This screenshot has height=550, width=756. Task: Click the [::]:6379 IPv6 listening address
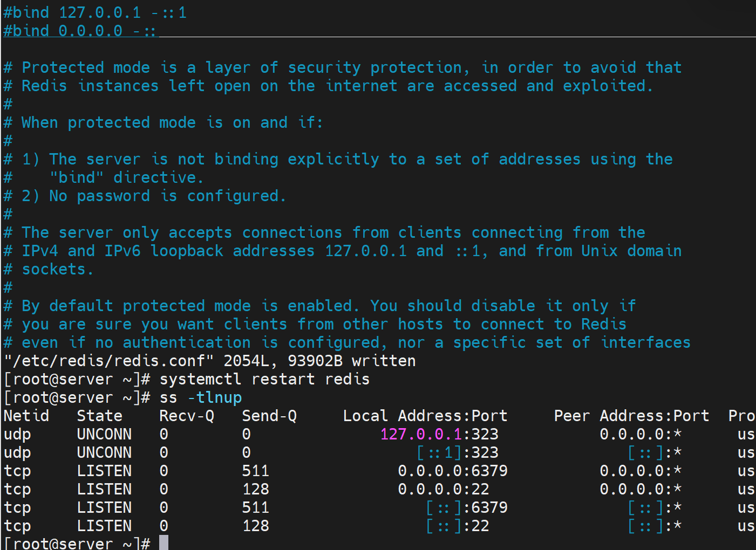[466, 507]
